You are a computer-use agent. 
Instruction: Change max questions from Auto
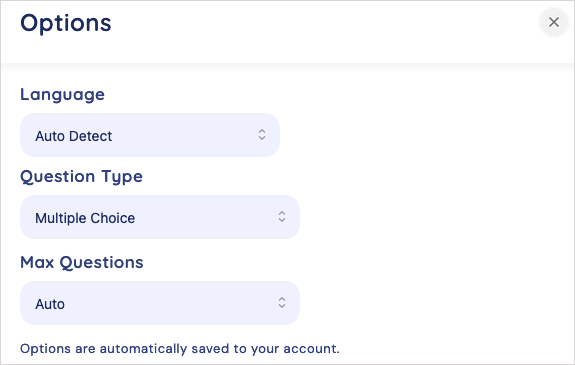click(160, 303)
